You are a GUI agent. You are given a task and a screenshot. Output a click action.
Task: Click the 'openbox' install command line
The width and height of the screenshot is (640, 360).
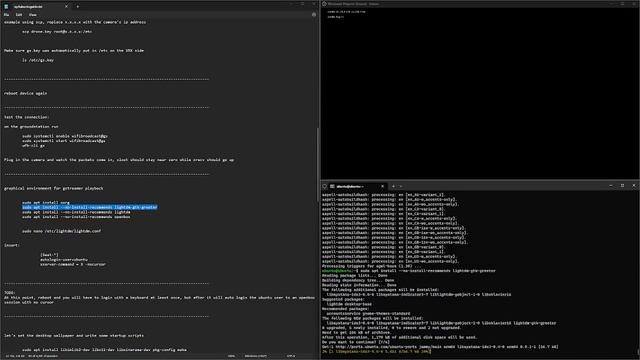[x=76, y=217]
